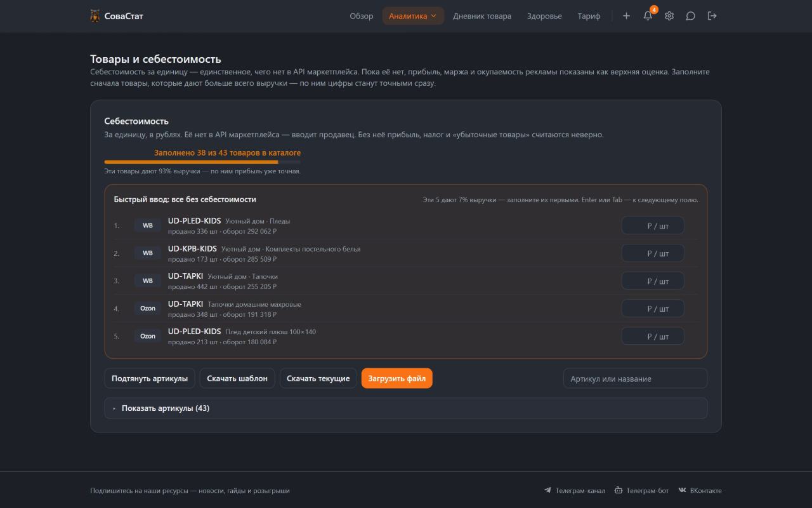This screenshot has width=812, height=508.
Task: Click the plus icon in the header
Action: point(626,16)
